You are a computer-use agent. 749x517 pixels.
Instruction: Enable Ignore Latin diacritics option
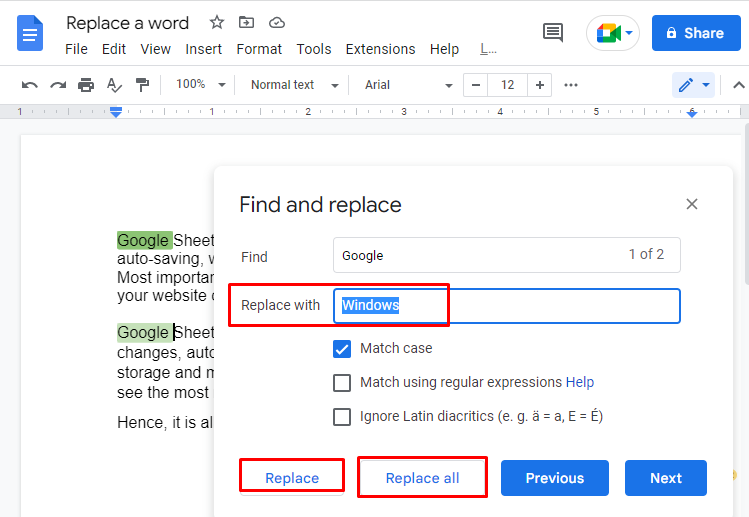pos(342,417)
